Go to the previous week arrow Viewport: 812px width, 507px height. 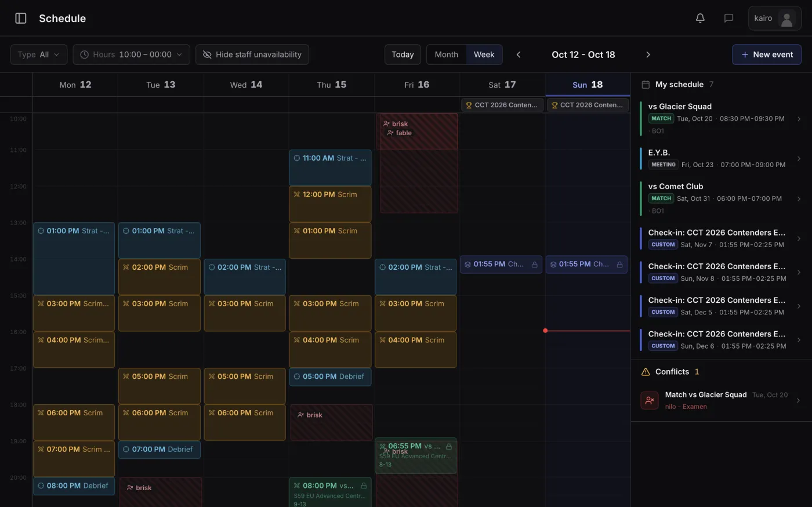(x=519, y=55)
